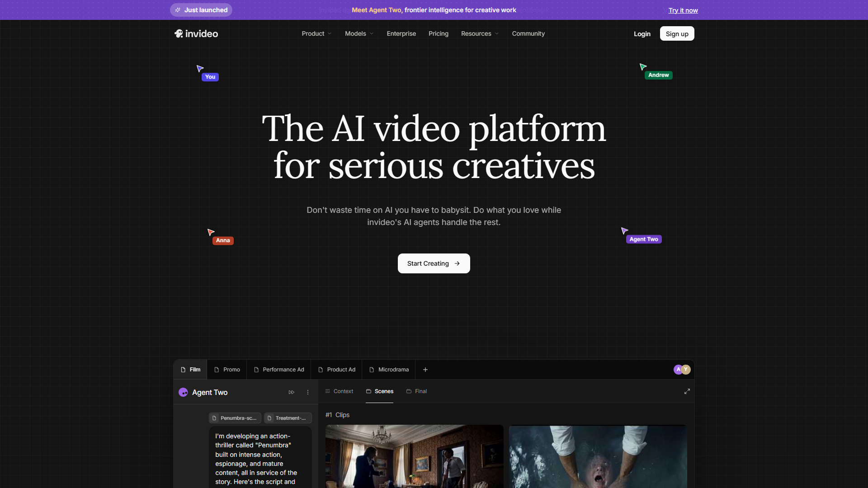Open the Penumbra-sc... file attachment
This screenshot has height=488, width=868.
point(235,418)
